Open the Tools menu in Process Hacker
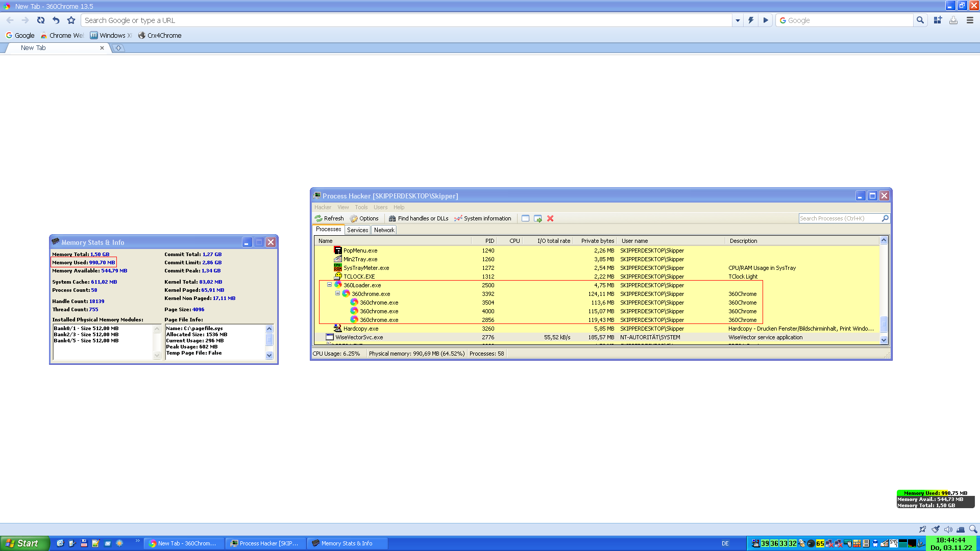Image resolution: width=980 pixels, height=551 pixels. click(x=361, y=207)
